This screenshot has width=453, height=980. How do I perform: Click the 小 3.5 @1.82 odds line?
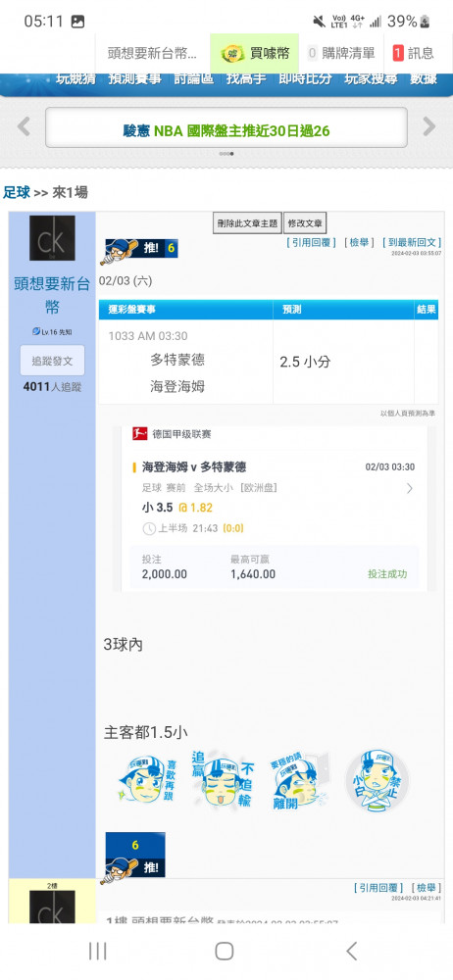point(177,508)
